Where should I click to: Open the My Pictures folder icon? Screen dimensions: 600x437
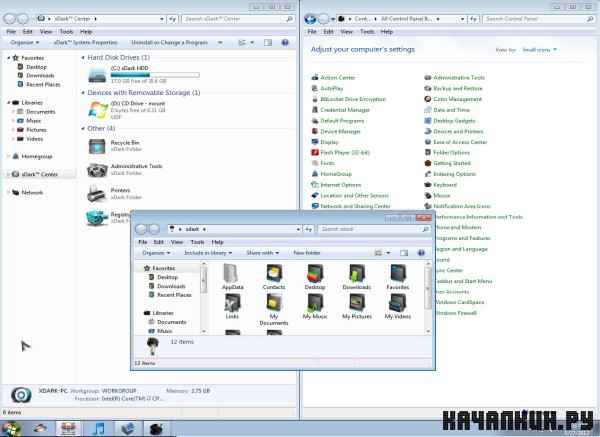point(357,303)
